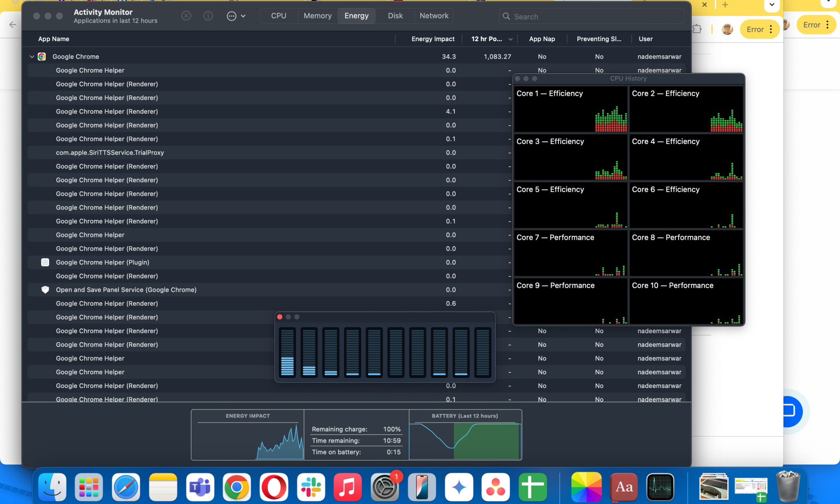Switch to the Memory tab
840x504 pixels.
[318, 16]
